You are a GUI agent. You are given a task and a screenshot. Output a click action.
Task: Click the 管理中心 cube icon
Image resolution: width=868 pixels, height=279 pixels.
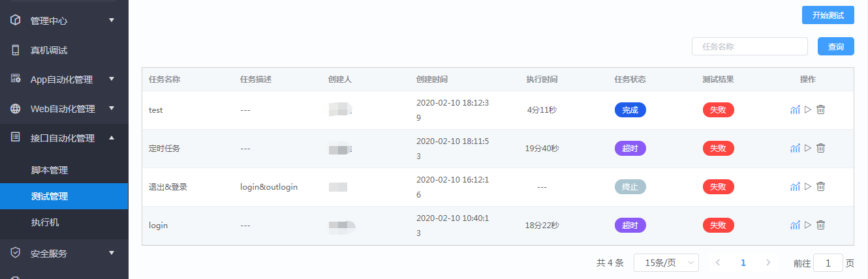[16, 20]
